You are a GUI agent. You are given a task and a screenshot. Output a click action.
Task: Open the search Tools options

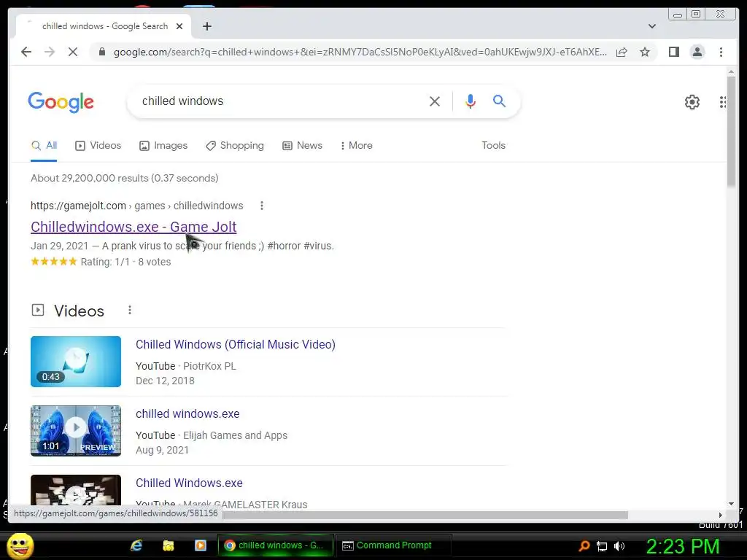[x=493, y=146]
